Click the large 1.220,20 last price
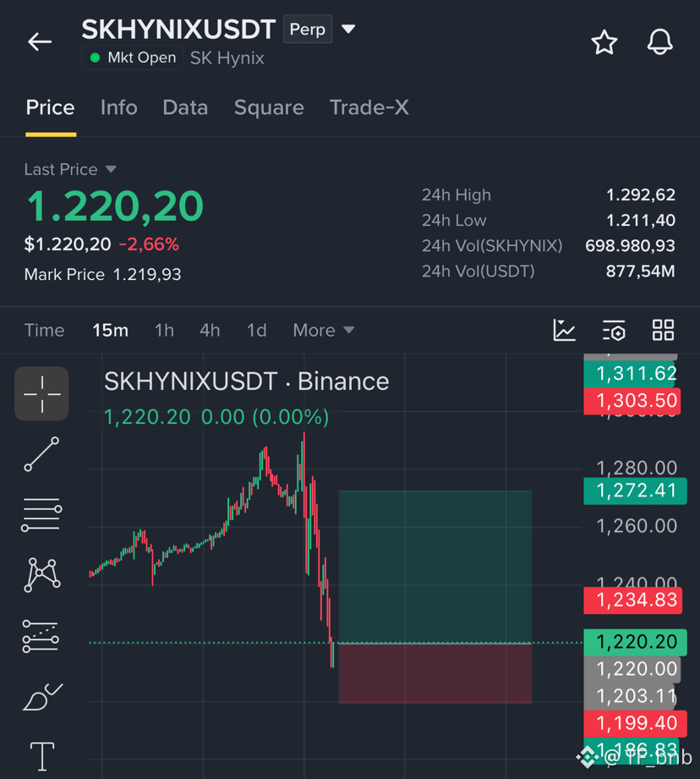 pyautogui.click(x=115, y=206)
